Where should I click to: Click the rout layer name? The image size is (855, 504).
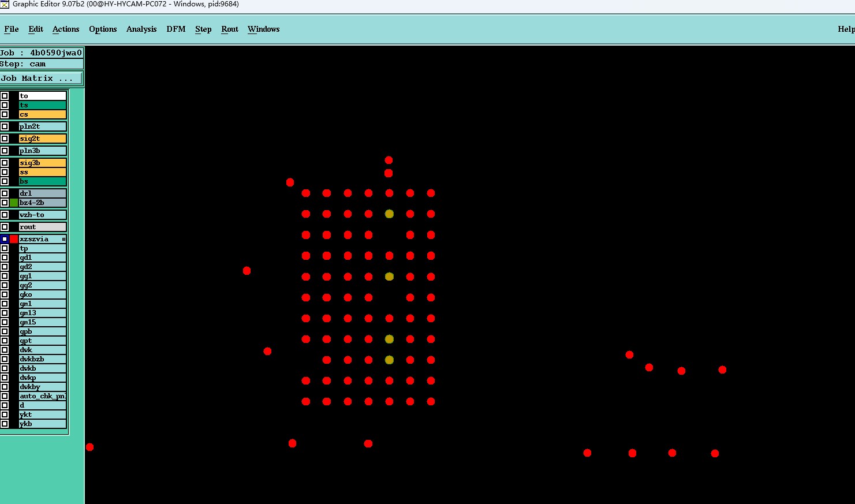43,227
